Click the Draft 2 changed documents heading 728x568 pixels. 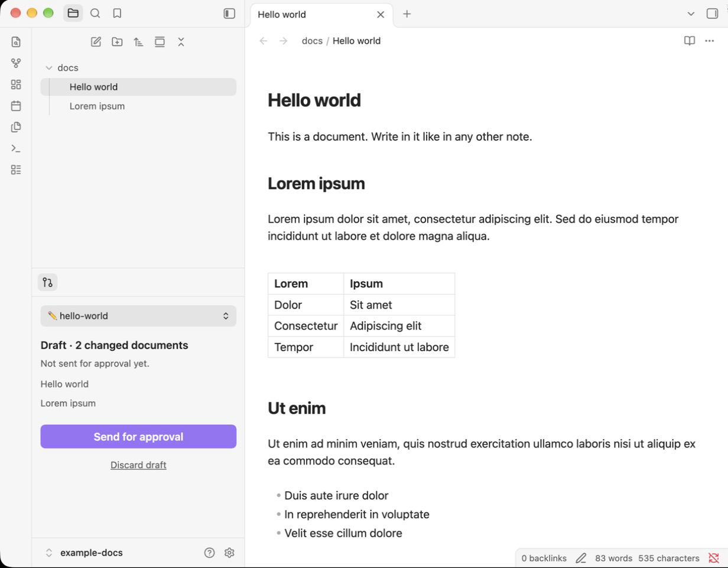coord(115,346)
